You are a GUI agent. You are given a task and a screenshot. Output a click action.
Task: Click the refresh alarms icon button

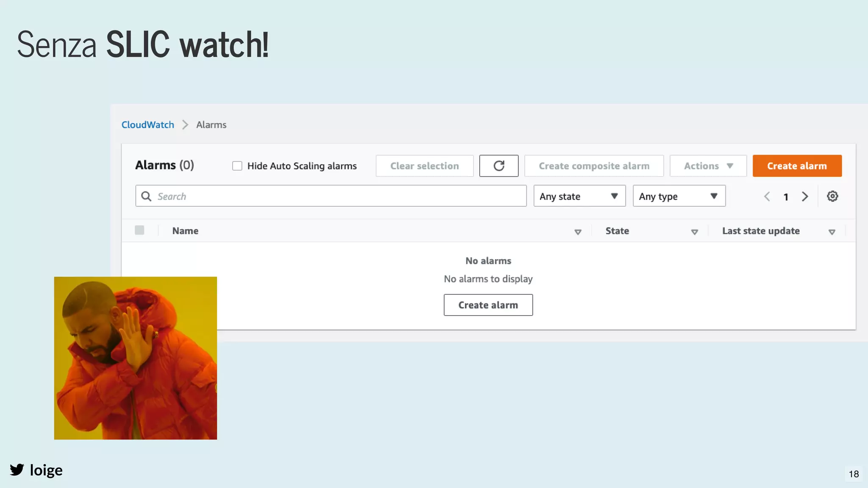tap(498, 166)
